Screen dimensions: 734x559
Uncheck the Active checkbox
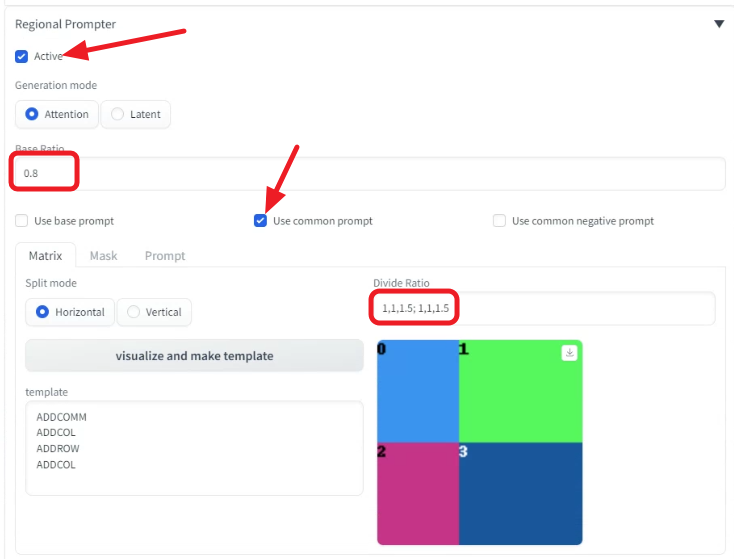pos(22,57)
